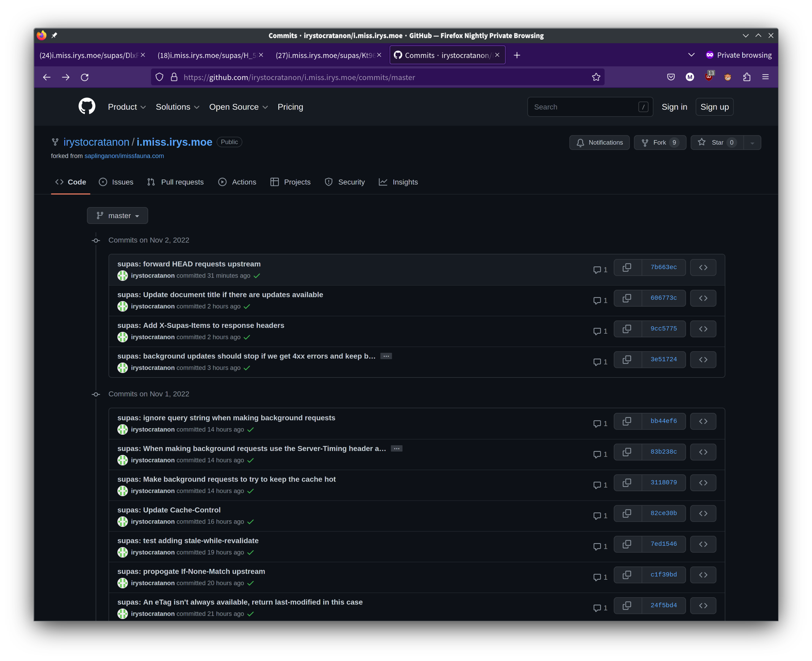Select the Code tab
Viewport: 812px width, 661px height.
[x=71, y=182]
